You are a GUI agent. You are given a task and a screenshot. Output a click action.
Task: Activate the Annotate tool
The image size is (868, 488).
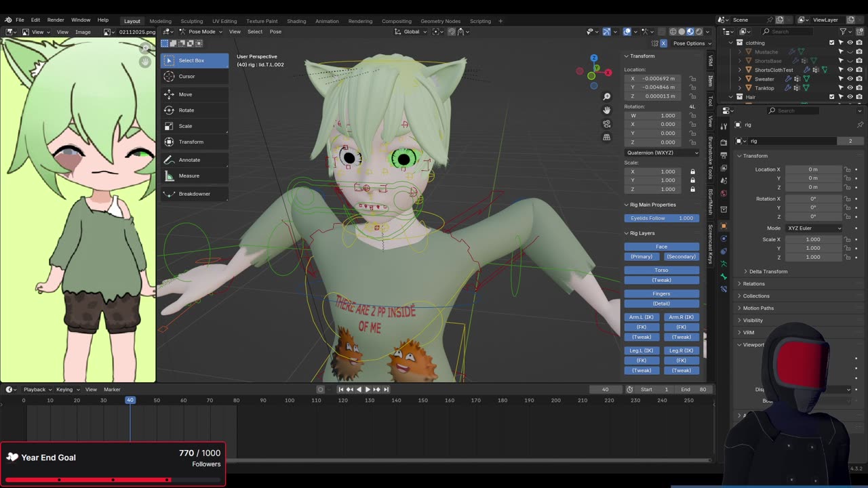194,160
